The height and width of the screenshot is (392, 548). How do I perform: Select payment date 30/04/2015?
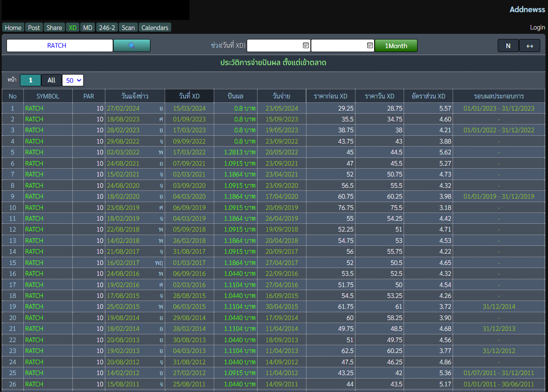pos(282,307)
